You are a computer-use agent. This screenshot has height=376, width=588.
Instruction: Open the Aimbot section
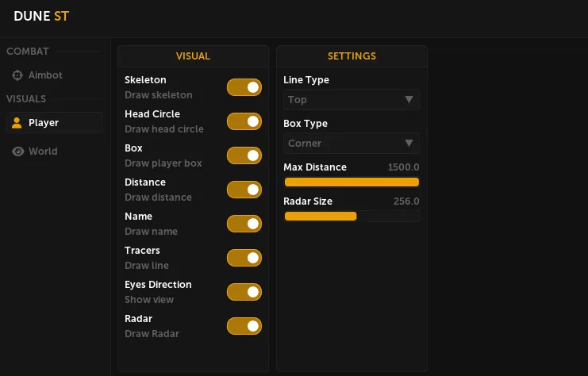pos(45,75)
